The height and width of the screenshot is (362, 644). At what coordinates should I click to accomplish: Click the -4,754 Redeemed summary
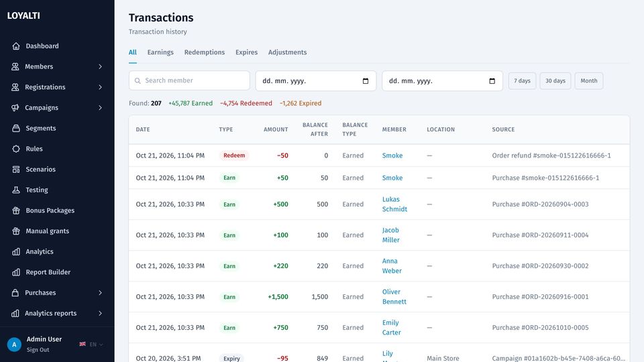[246, 103]
